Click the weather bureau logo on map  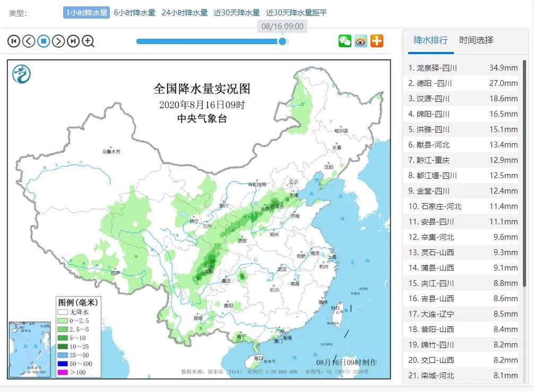tap(21, 74)
